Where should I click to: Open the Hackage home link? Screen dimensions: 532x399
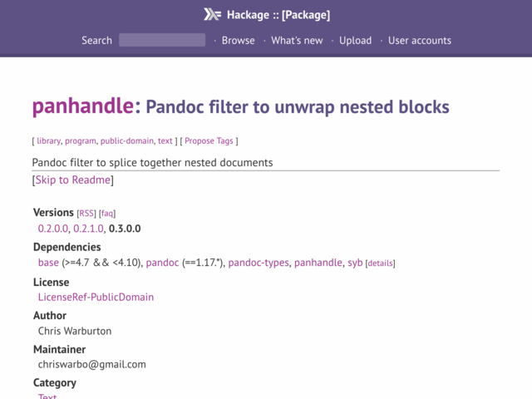(248, 15)
